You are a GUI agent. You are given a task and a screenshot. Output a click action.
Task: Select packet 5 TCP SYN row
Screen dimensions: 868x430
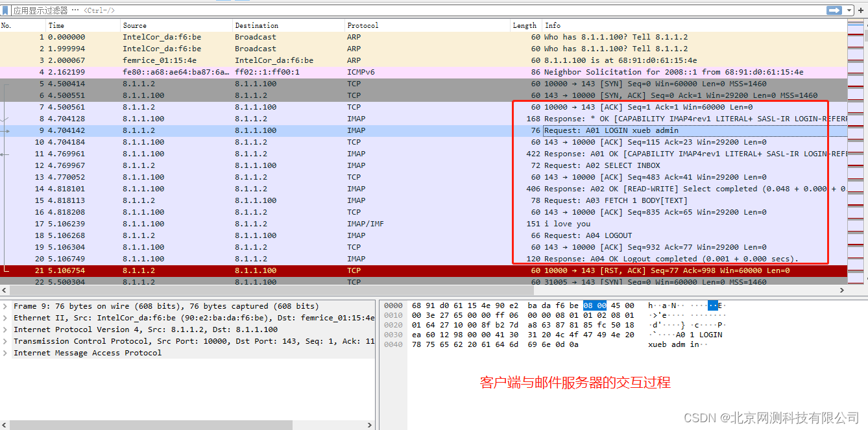[x=424, y=84]
